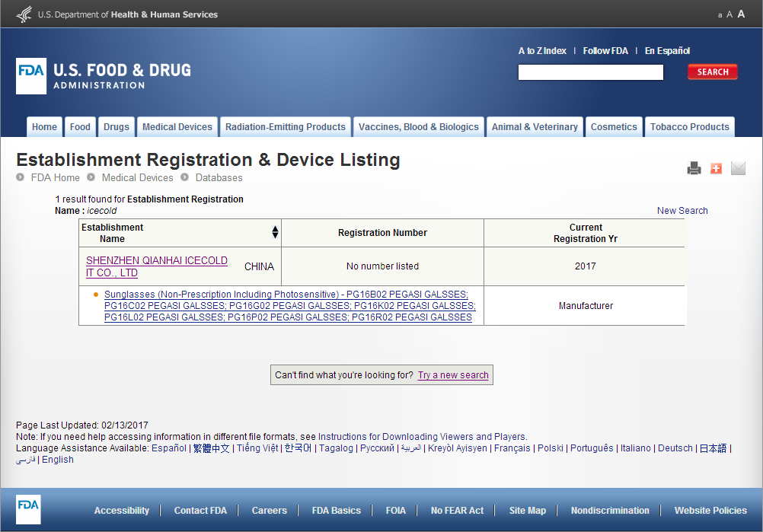Choose Deutsch language assistance

coord(675,448)
